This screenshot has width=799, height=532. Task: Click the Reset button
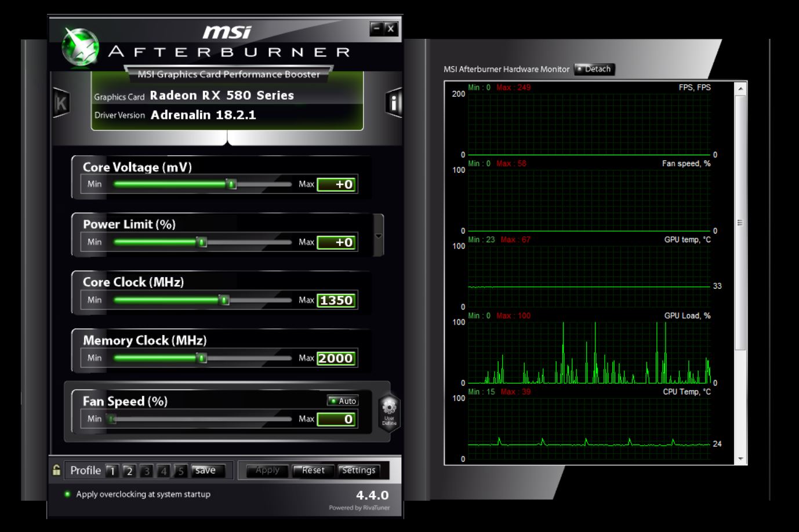click(313, 471)
